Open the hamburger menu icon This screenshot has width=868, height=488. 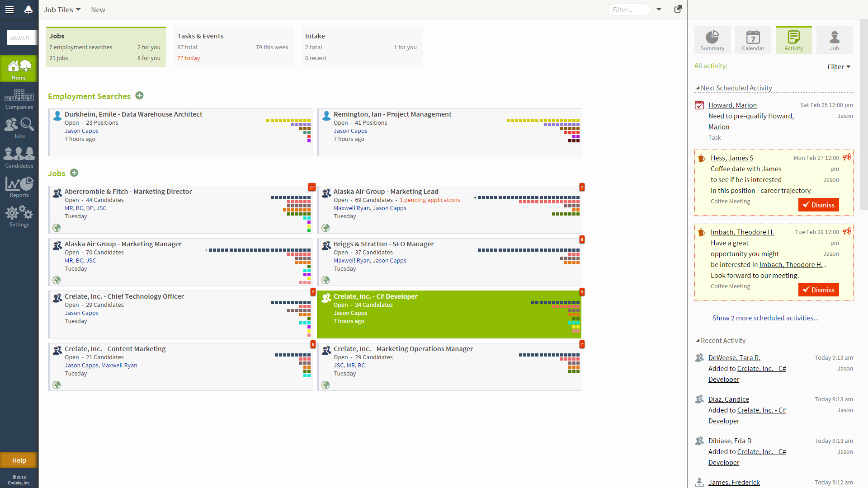click(x=9, y=9)
